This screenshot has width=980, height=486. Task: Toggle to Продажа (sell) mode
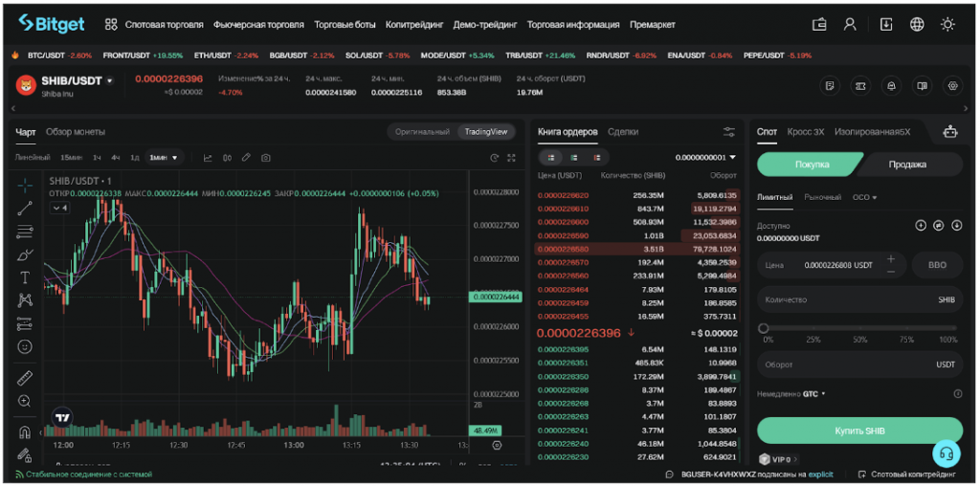tap(906, 164)
